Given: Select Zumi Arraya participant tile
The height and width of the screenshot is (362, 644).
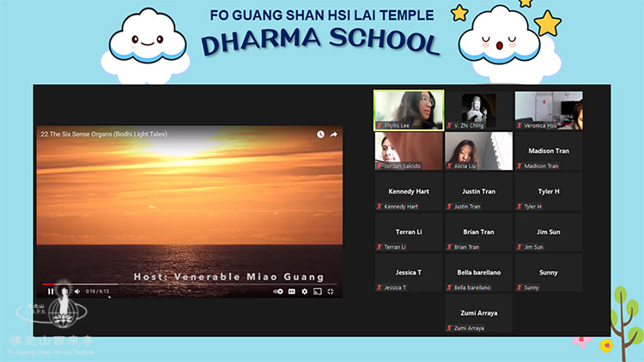Looking at the screenshot, I should [478, 314].
